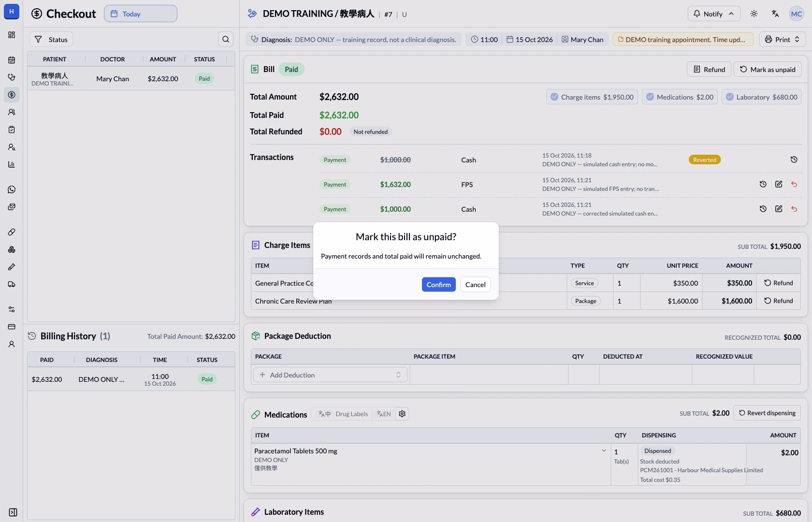This screenshot has width=812, height=522.
Task: Revert the $1,000.00 Cash payment
Action: [794, 209]
